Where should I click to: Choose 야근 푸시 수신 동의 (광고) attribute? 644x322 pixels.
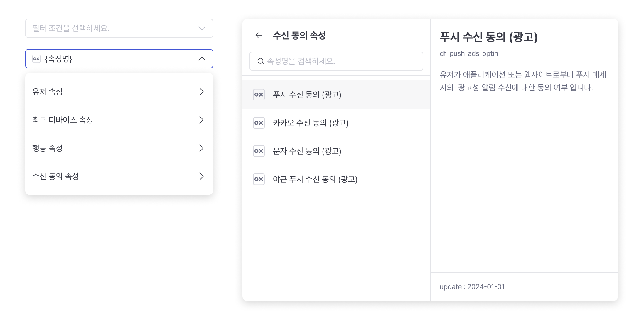pyautogui.click(x=336, y=179)
